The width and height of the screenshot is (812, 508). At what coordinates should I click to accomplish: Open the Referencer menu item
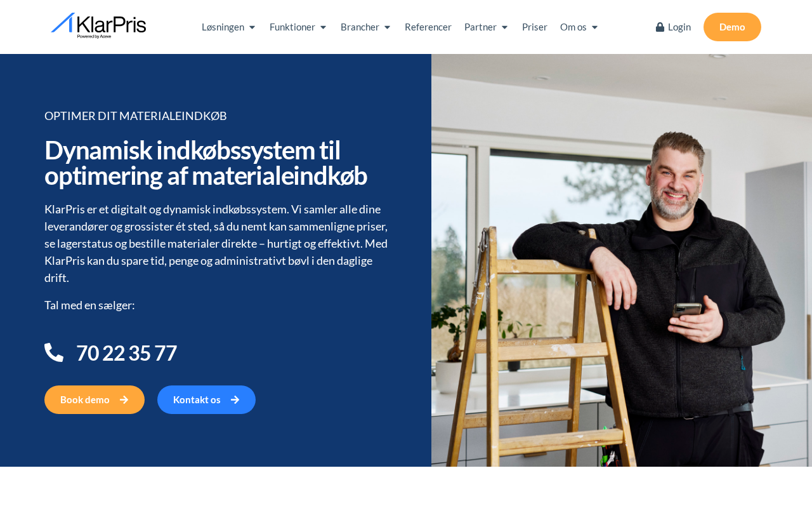click(428, 27)
